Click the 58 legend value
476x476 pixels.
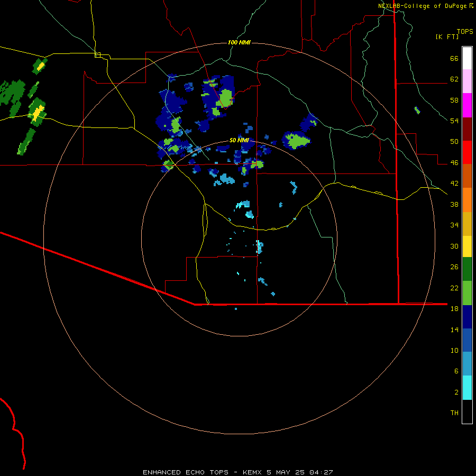(x=454, y=100)
